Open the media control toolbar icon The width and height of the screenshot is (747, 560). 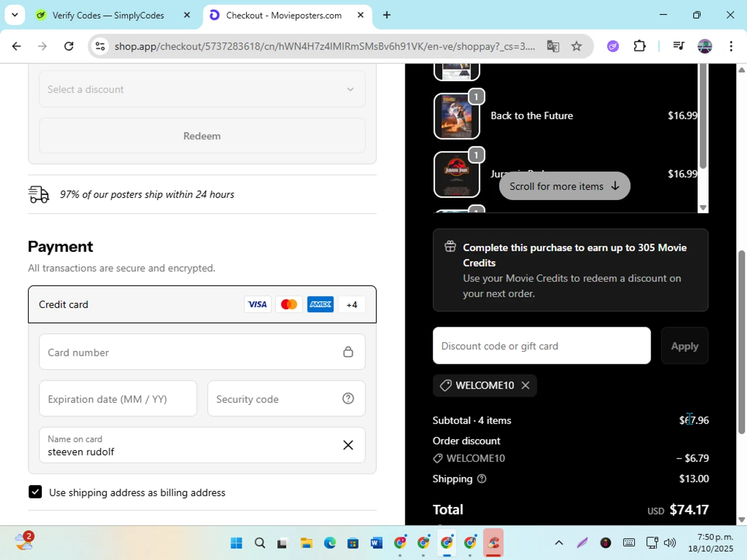pos(679,46)
